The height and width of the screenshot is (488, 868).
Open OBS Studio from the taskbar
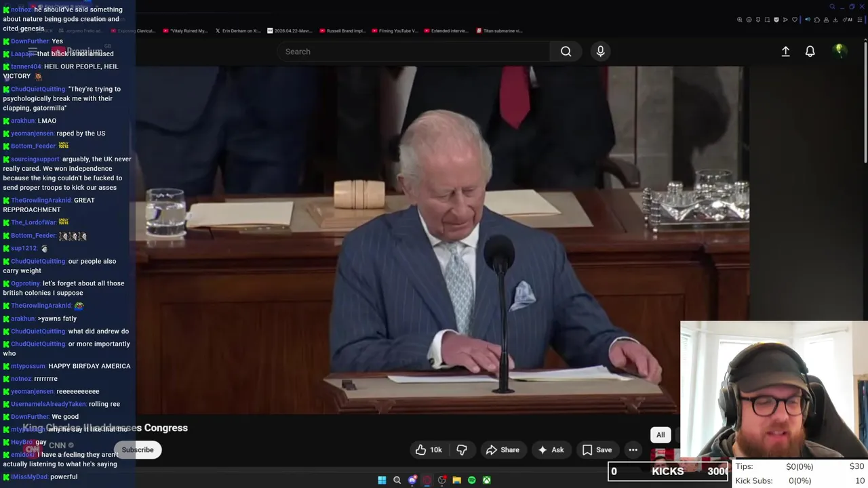pyautogui.click(x=442, y=481)
